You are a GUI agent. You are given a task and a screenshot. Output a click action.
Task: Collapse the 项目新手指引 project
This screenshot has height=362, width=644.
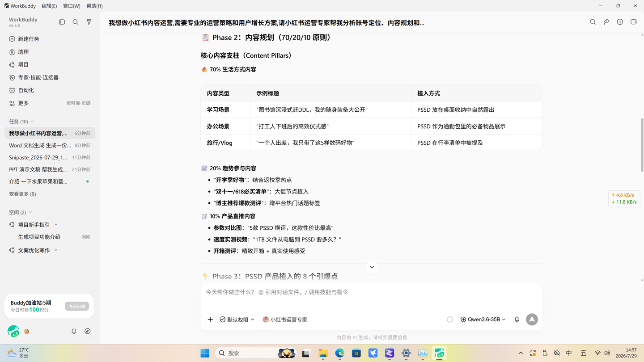tap(56, 225)
